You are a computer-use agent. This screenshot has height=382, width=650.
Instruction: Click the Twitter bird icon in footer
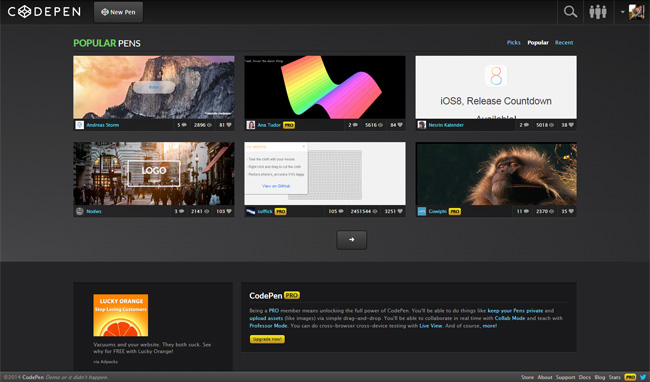coord(643,377)
